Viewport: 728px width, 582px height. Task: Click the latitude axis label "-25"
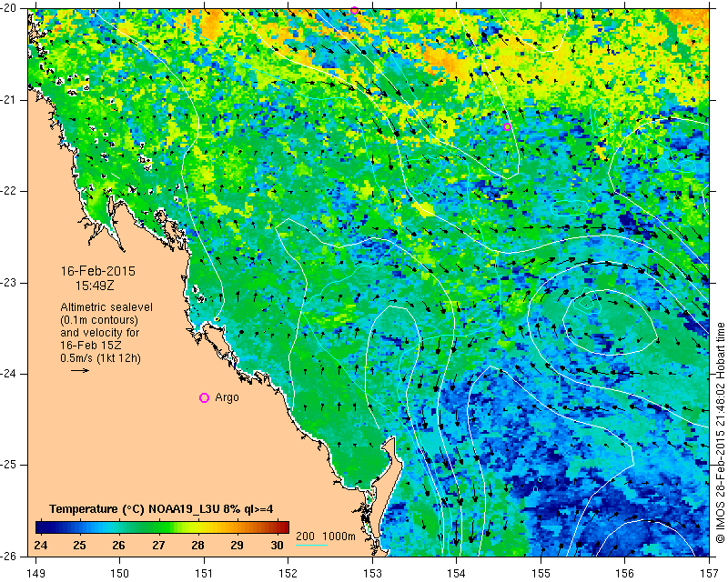[8, 465]
